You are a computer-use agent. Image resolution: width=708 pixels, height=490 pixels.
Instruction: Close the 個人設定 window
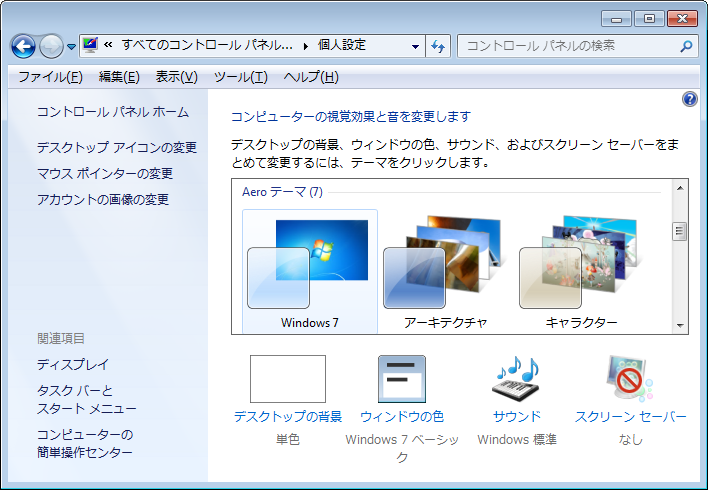(682, 19)
